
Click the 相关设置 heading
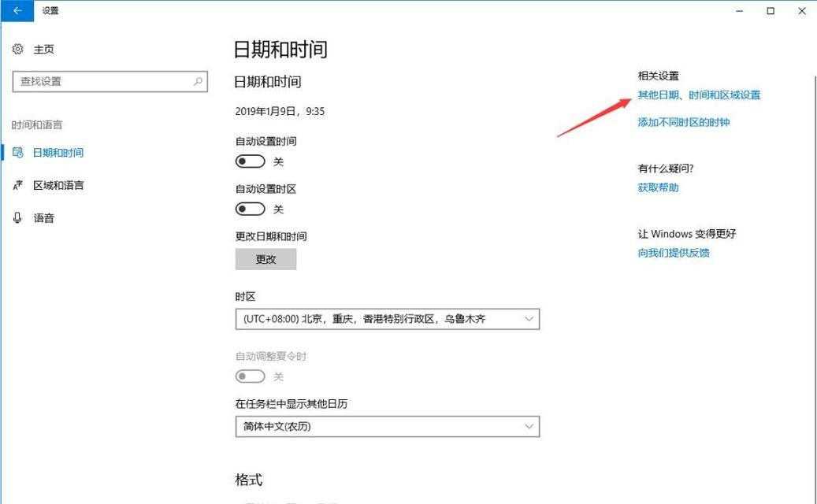(x=658, y=76)
